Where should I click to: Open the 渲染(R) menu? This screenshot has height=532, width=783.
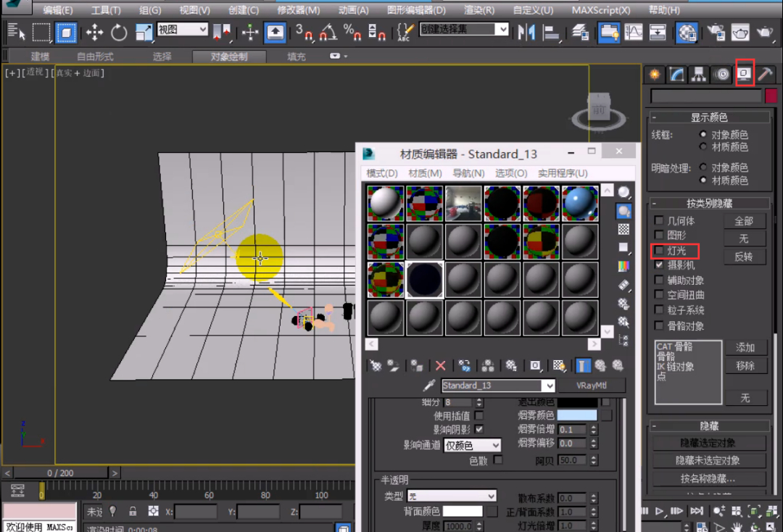478,10
